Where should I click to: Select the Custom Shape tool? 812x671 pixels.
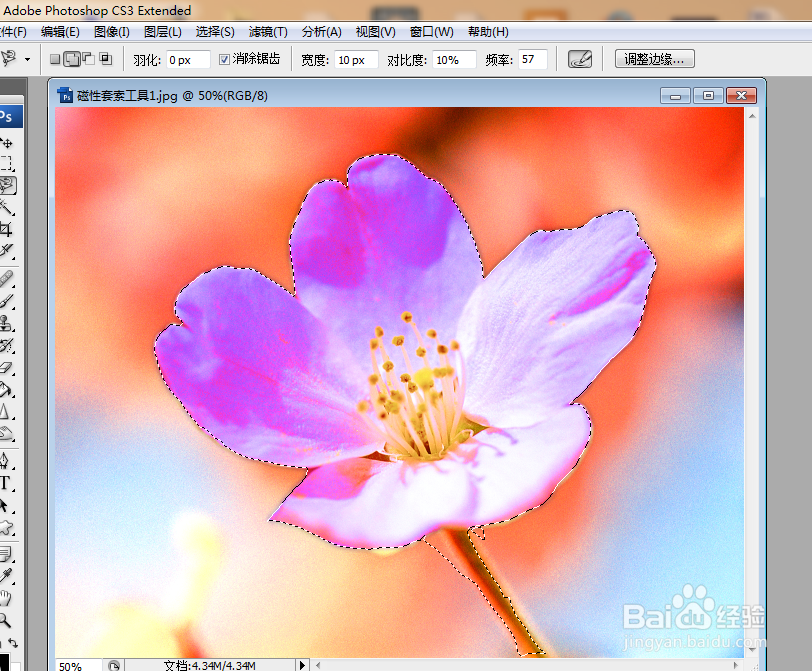pyautogui.click(x=7, y=527)
